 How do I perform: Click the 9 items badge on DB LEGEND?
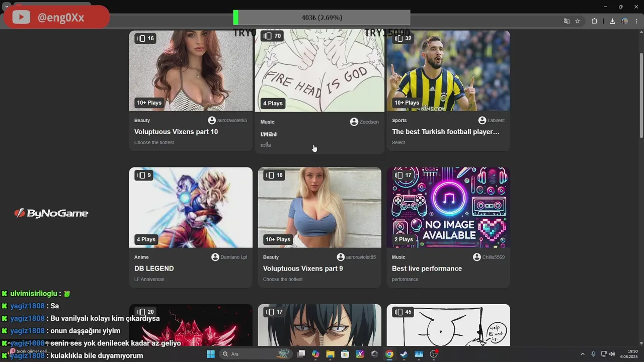click(x=143, y=175)
